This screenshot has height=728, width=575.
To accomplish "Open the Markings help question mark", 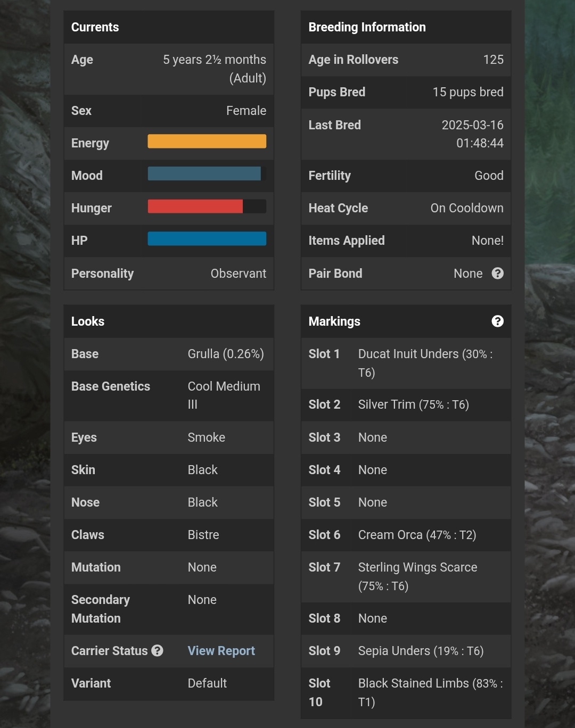I will pyautogui.click(x=497, y=321).
